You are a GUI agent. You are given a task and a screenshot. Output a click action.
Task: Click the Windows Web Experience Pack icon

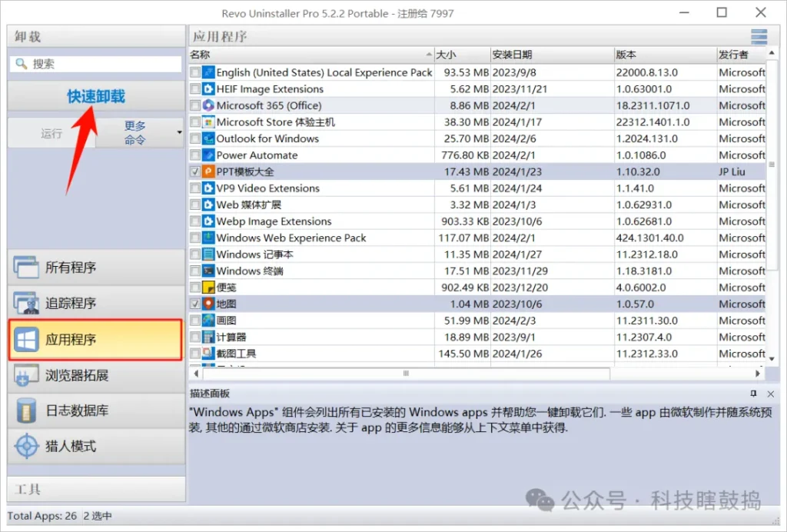[208, 238]
